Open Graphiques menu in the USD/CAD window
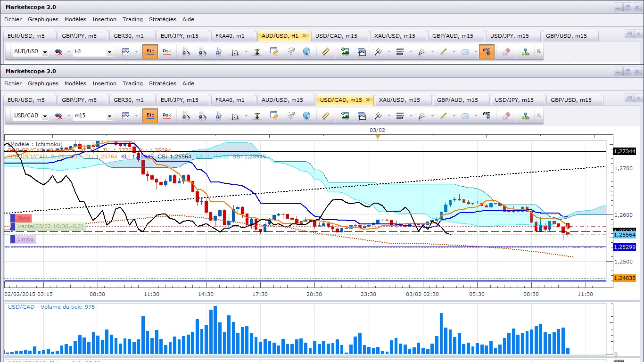The width and height of the screenshot is (644, 362). (x=43, y=83)
